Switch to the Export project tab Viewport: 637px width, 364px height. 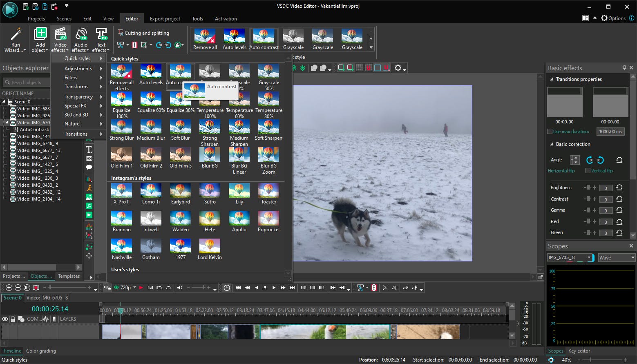pos(165,19)
